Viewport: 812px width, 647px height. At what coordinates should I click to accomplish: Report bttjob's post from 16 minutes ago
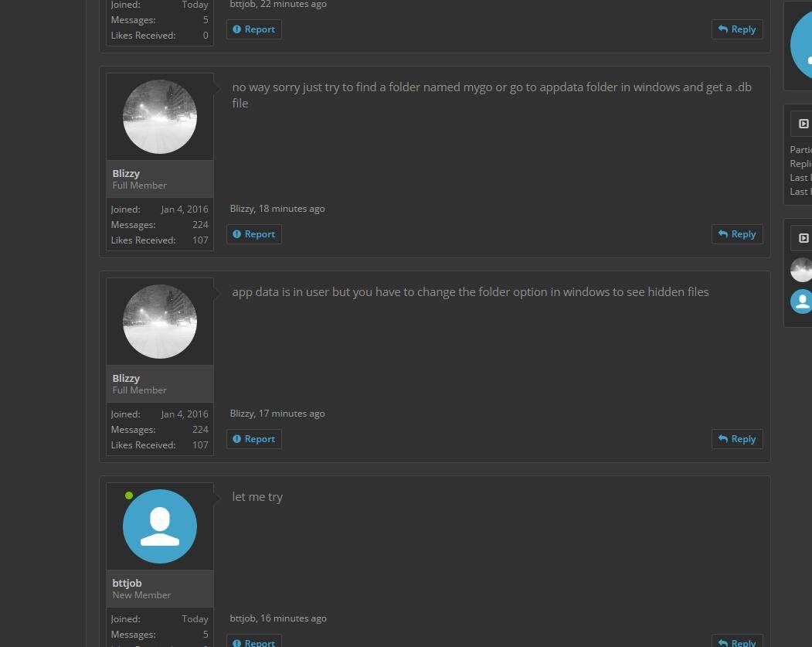click(x=253, y=642)
